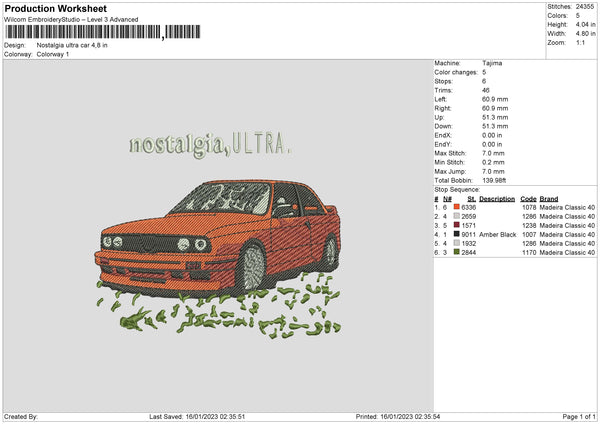Click the orange 6336 thread swatch
This screenshot has height=424, width=600.
click(457, 207)
